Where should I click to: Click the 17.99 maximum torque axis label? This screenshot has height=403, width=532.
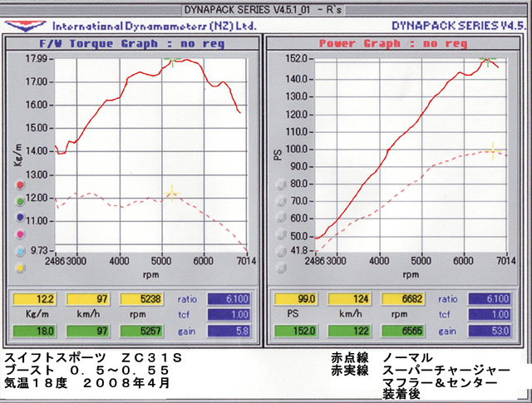tap(37, 59)
